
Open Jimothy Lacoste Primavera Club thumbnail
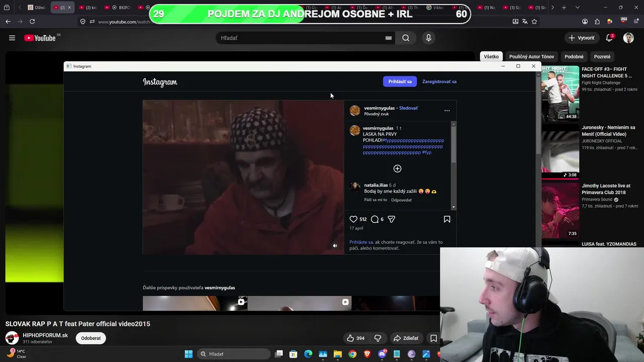click(x=560, y=210)
